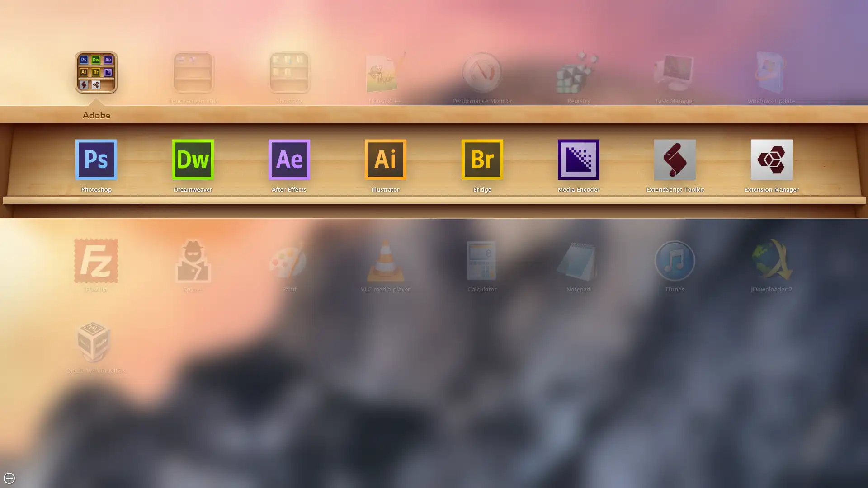The height and width of the screenshot is (488, 868).
Task: Open the Adobe folder group
Action: coord(97,72)
